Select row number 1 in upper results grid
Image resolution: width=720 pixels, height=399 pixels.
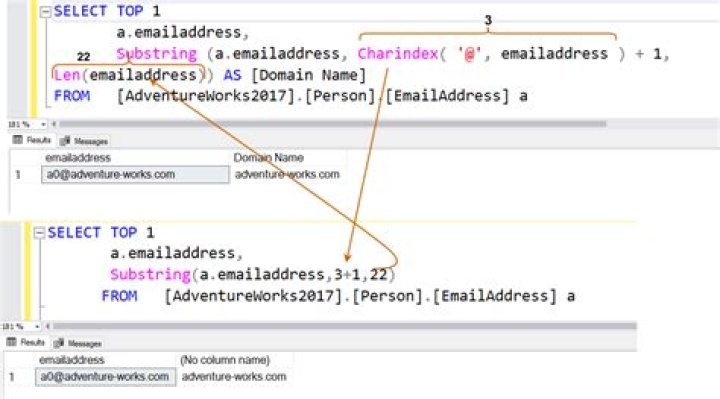click(x=18, y=175)
